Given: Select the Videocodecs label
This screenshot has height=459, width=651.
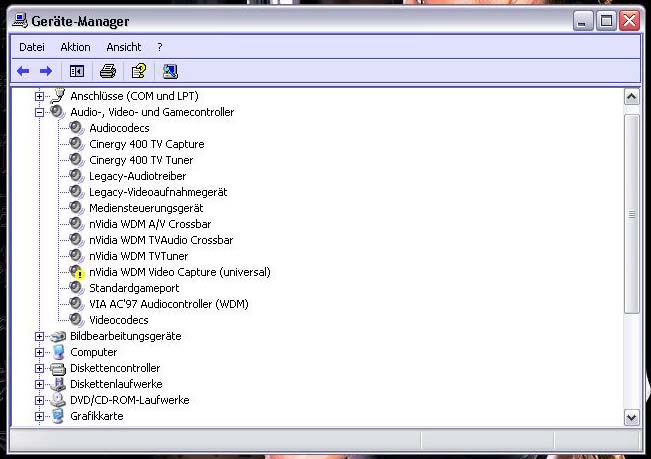Looking at the screenshot, I should point(119,320).
